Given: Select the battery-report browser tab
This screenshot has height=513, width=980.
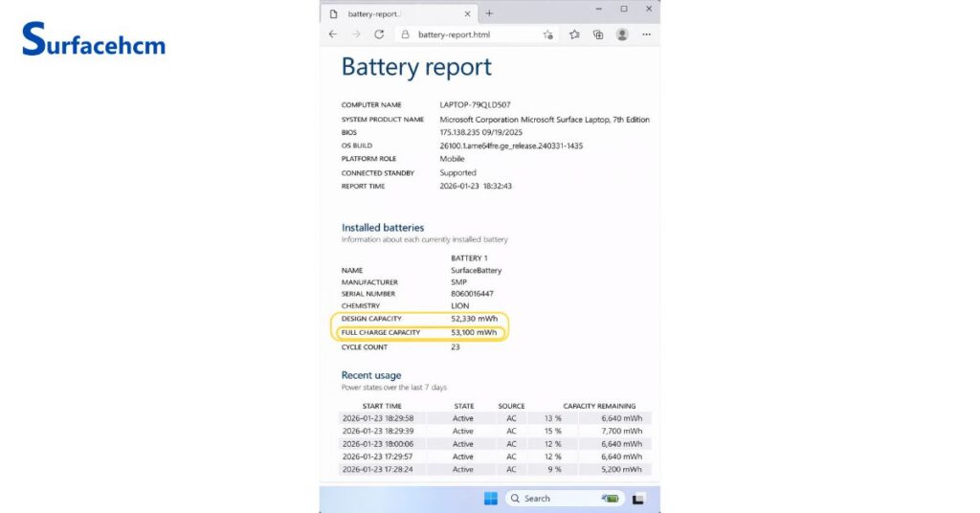Looking at the screenshot, I should point(400,13).
